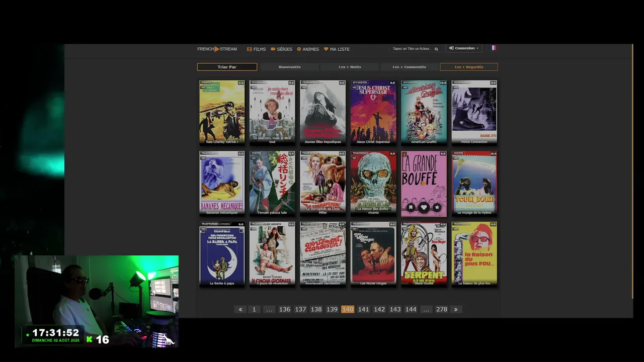Go to page 136
Screen dimensions: 644x362
click(x=285, y=309)
